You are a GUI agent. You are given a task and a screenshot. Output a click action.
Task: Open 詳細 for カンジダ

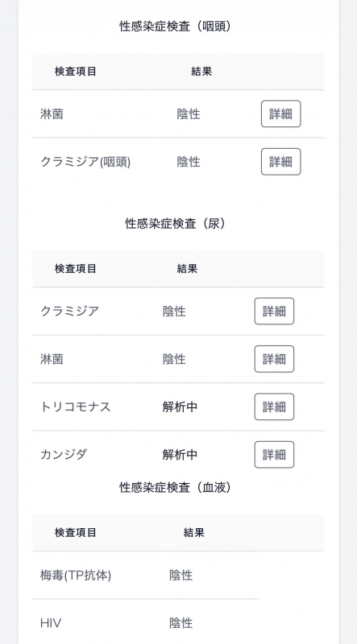click(x=274, y=455)
